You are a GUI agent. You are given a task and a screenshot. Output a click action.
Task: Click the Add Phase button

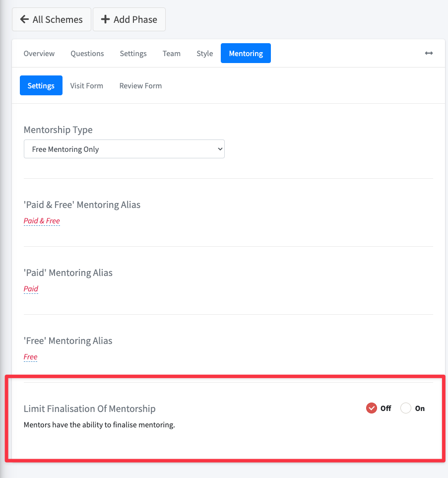point(129,19)
